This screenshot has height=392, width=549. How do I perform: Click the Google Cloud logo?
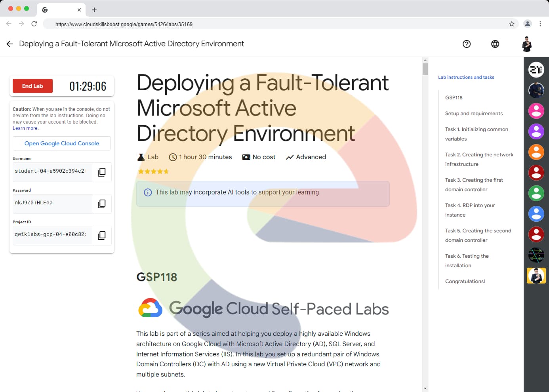pos(151,308)
